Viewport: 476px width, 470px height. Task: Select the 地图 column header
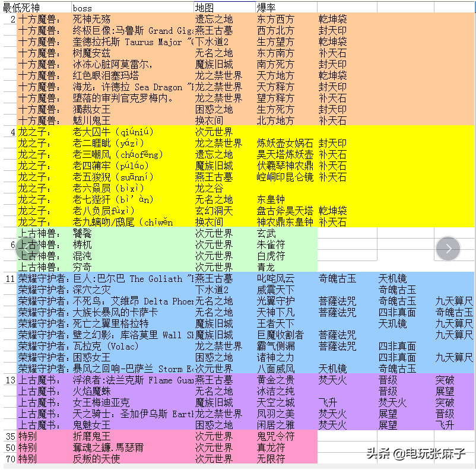(x=204, y=8)
